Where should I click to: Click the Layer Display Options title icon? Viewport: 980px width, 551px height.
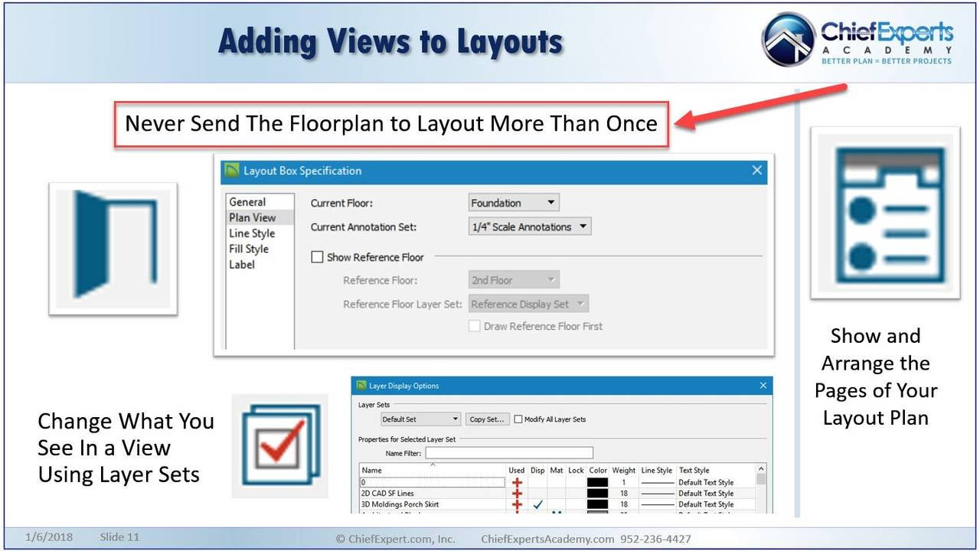pos(361,386)
